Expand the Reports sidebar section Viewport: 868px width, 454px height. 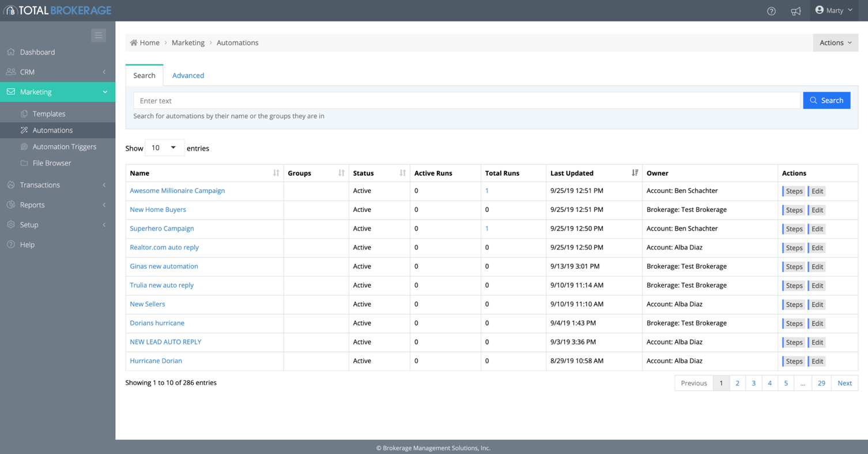[58, 205]
